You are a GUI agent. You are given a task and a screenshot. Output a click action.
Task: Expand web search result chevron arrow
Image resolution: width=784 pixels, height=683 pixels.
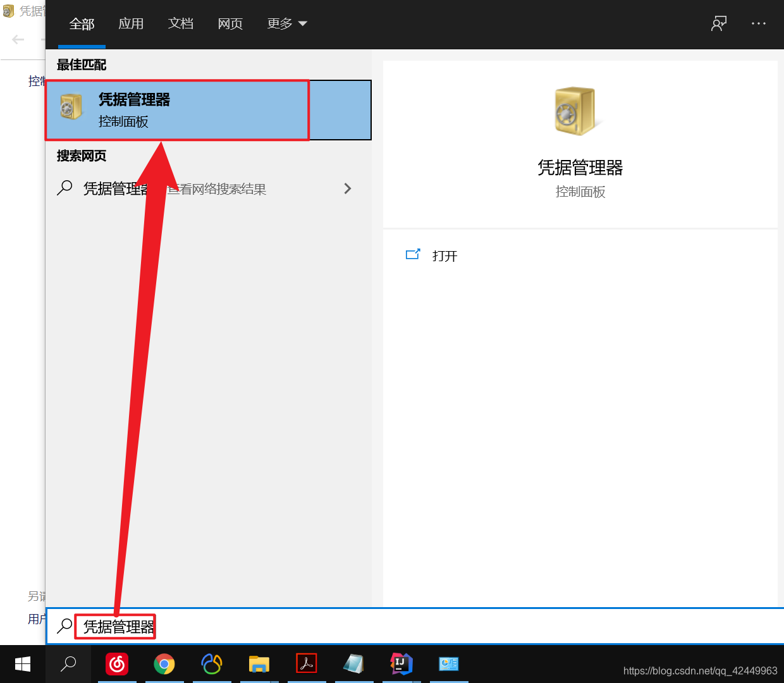(x=347, y=188)
